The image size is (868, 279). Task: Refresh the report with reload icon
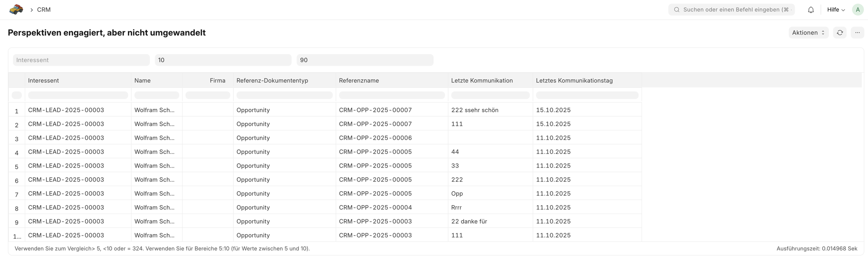pyautogui.click(x=840, y=33)
